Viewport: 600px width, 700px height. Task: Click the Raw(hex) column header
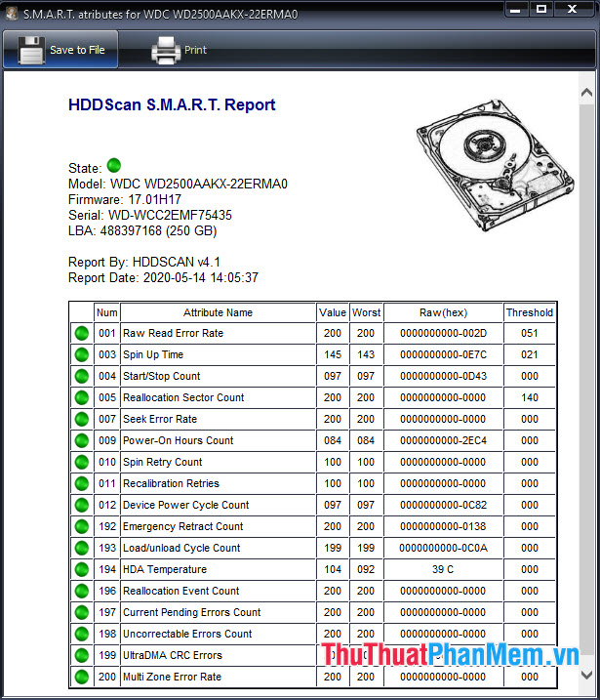(x=444, y=313)
